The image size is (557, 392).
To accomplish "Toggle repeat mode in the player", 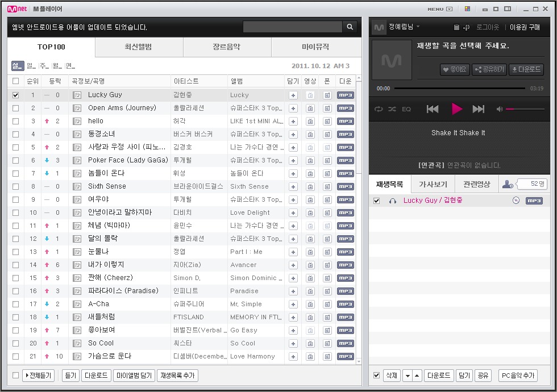I will click(x=379, y=109).
